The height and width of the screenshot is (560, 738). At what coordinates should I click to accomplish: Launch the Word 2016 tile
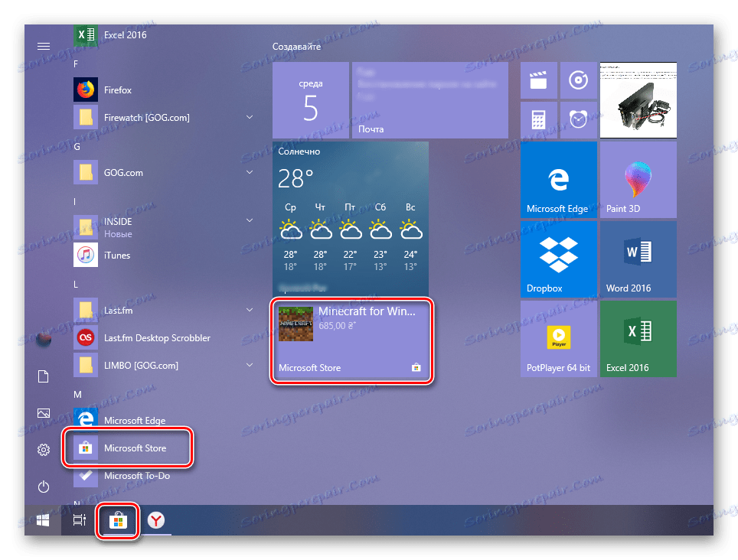[x=638, y=259]
